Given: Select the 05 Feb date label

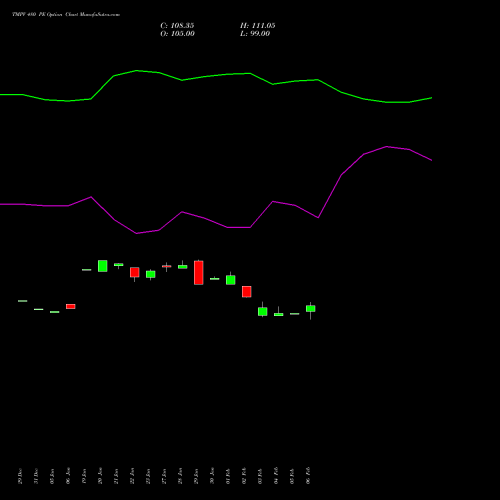Looking at the screenshot, I should pos(292,476).
